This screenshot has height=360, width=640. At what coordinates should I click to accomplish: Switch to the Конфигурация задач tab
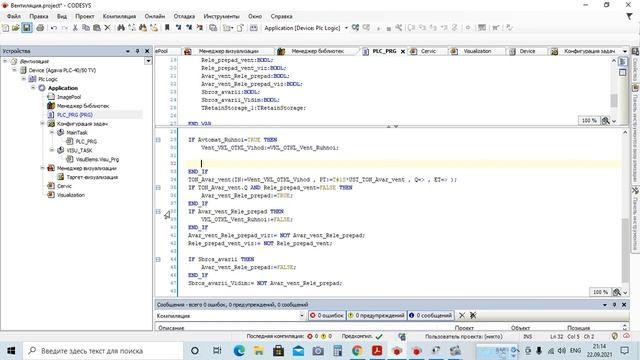pyautogui.click(x=589, y=51)
